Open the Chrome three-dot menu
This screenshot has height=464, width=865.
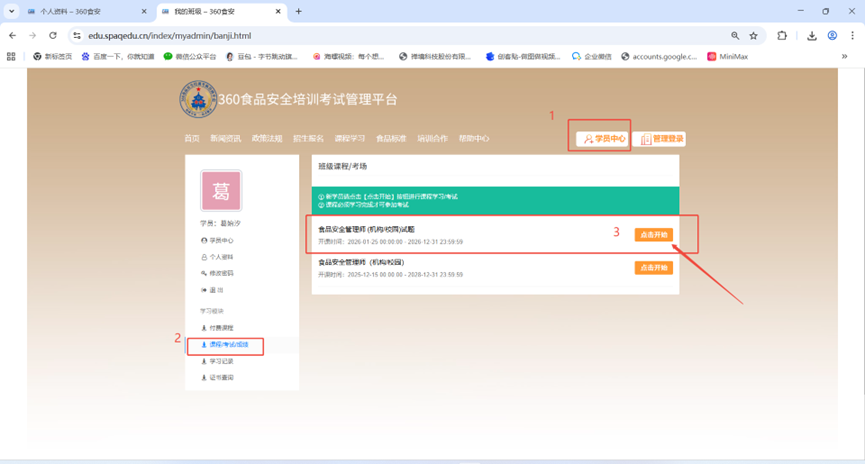[853, 35]
